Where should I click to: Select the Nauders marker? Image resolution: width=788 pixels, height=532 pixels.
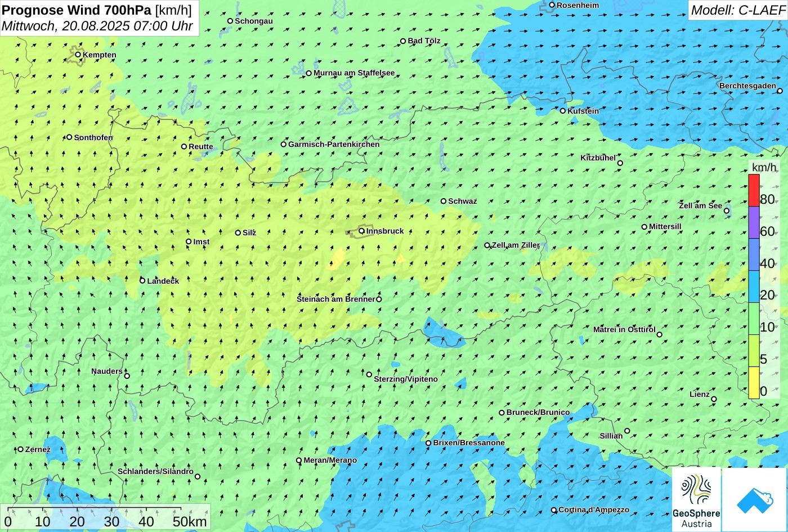coord(127,376)
